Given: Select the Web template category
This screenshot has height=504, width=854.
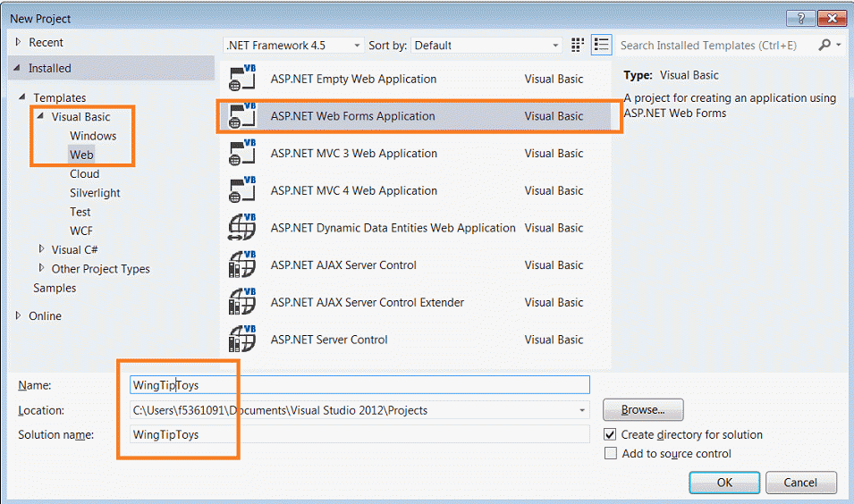Looking at the screenshot, I should (x=81, y=155).
